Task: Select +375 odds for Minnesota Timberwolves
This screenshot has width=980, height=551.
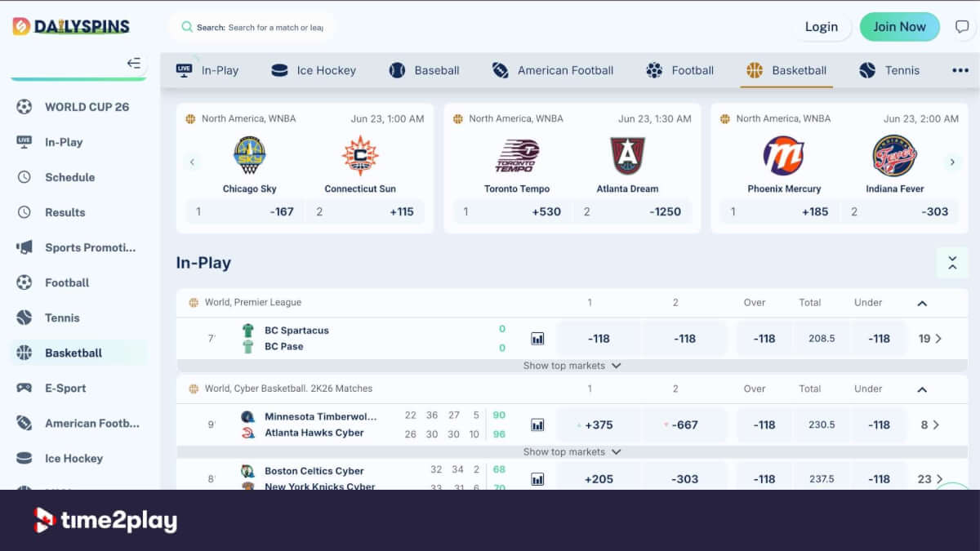Action: 599,424
